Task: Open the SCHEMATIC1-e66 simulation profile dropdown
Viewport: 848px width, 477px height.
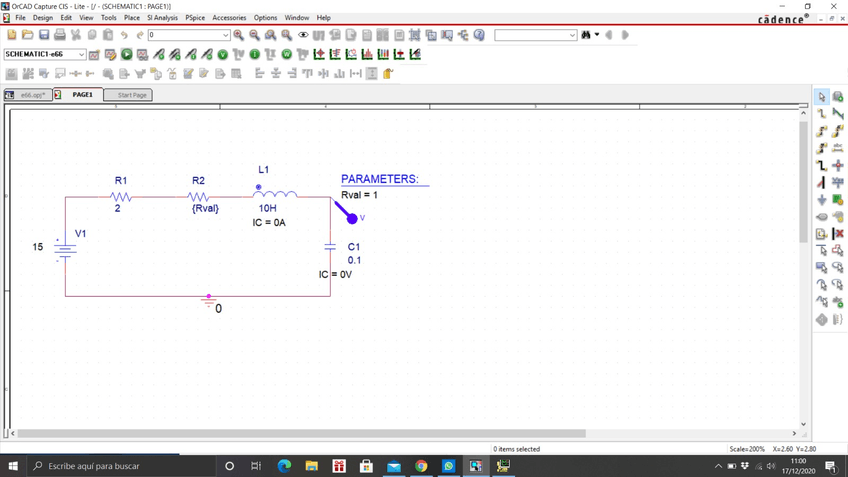Action: click(x=81, y=54)
